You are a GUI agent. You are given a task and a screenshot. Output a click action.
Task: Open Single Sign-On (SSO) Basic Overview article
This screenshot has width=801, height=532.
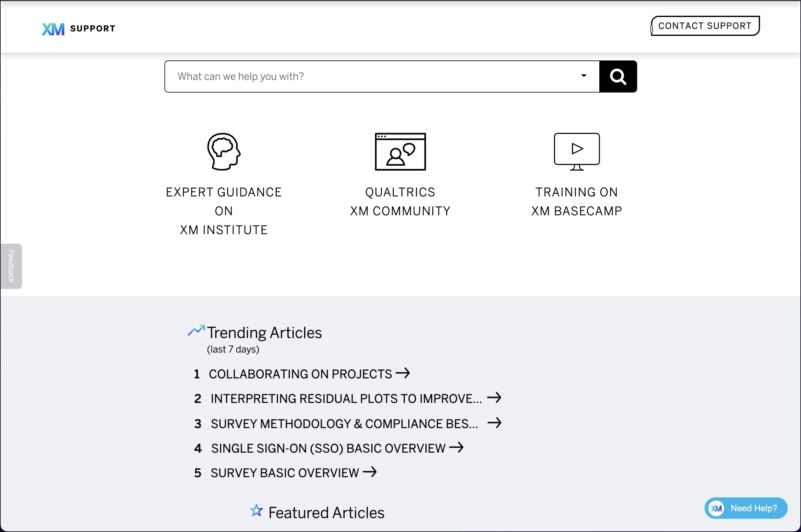click(328, 448)
